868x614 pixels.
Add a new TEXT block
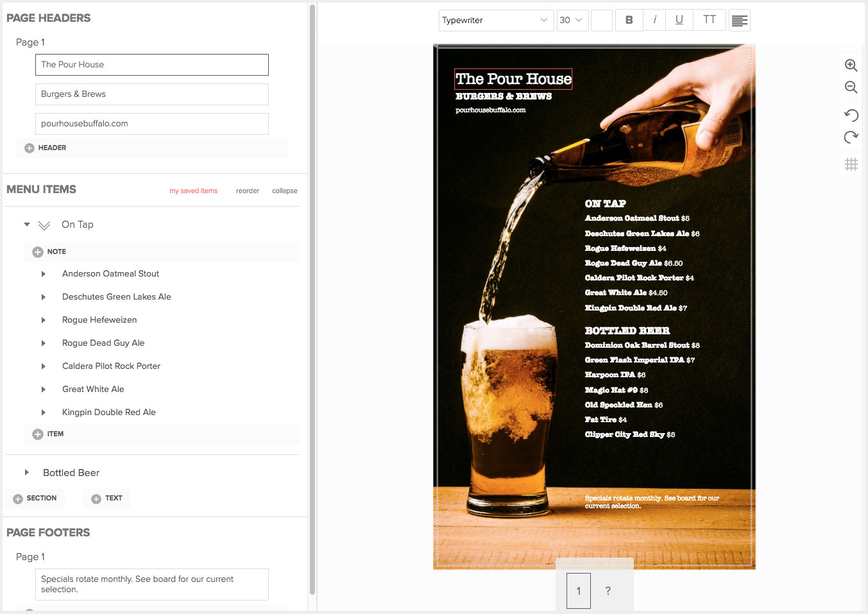coord(106,498)
